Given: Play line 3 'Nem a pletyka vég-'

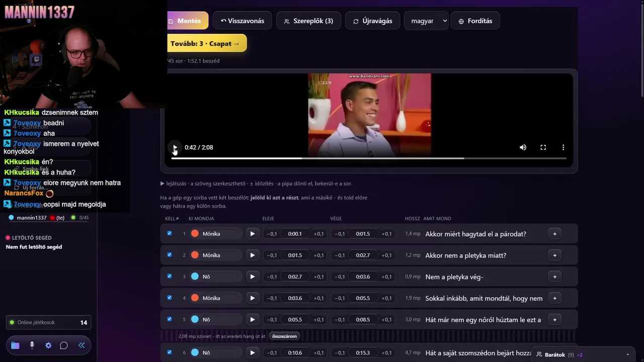Looking at the screenshot, I should click(253, 277).
